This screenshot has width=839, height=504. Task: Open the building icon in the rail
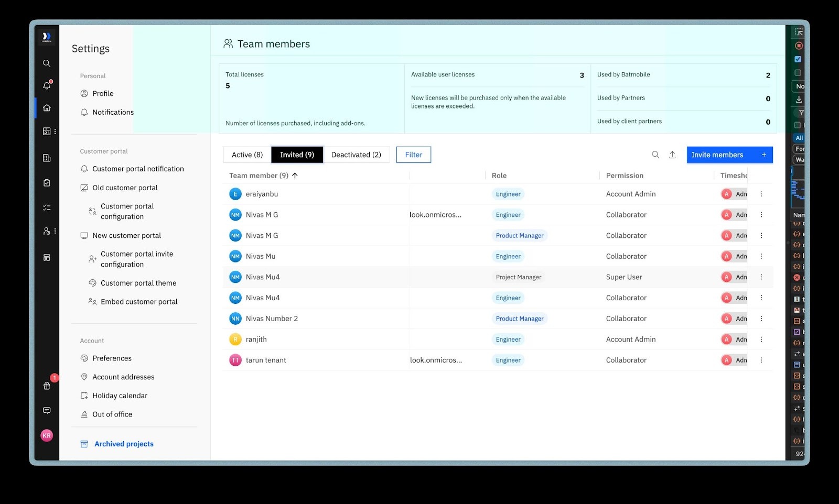click(x=47, y=158)
